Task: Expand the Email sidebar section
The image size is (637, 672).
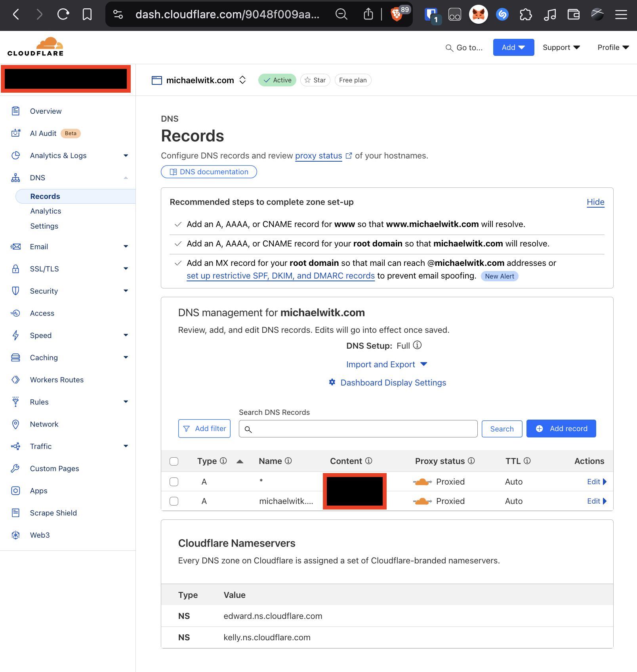Action: [x=126, y=247]
